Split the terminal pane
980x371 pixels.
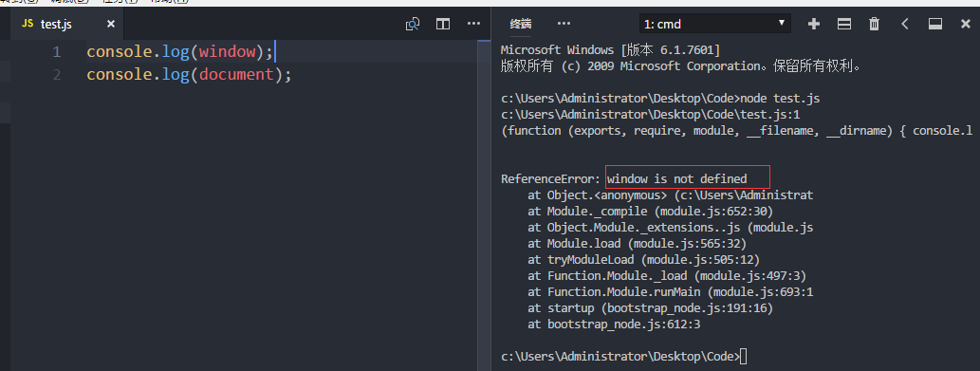pos(843,24)
